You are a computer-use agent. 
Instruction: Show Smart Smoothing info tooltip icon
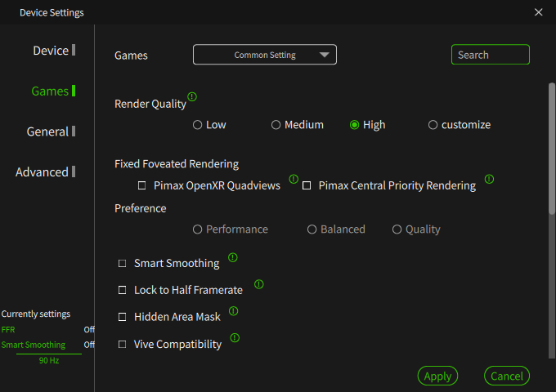coord(232,257)
